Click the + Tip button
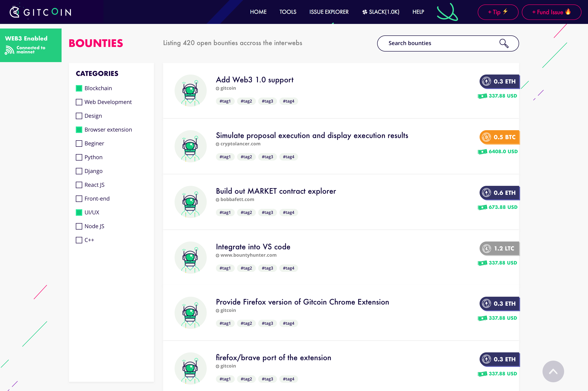 pyautogui.click(x=498, y=12)
